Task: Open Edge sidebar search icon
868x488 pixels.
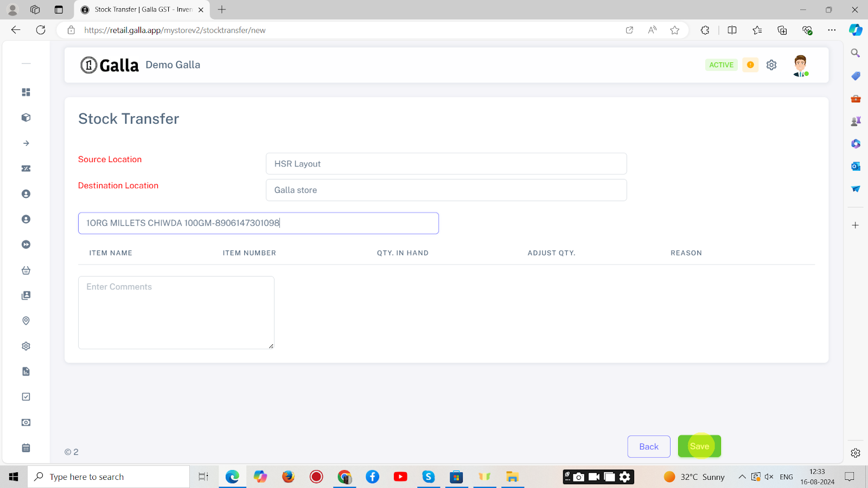Action: coord(856,53)
